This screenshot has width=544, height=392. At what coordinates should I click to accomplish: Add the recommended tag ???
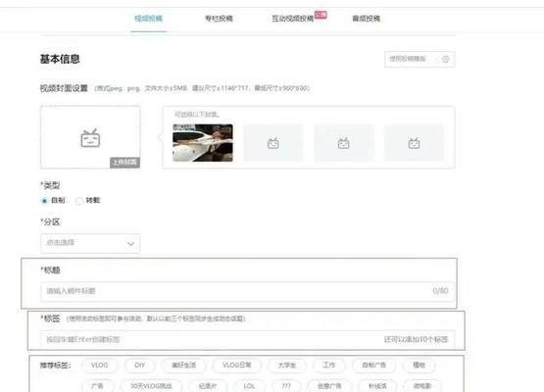click(x=286, y=386)
